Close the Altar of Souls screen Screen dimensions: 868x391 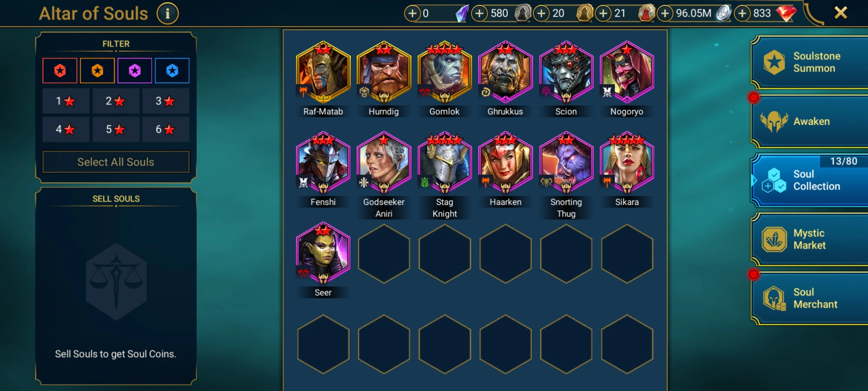point(841,13)
